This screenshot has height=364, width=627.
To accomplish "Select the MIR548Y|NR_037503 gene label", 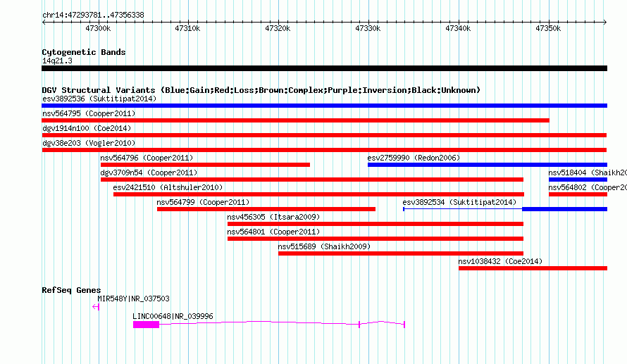I will pos(134,299).
